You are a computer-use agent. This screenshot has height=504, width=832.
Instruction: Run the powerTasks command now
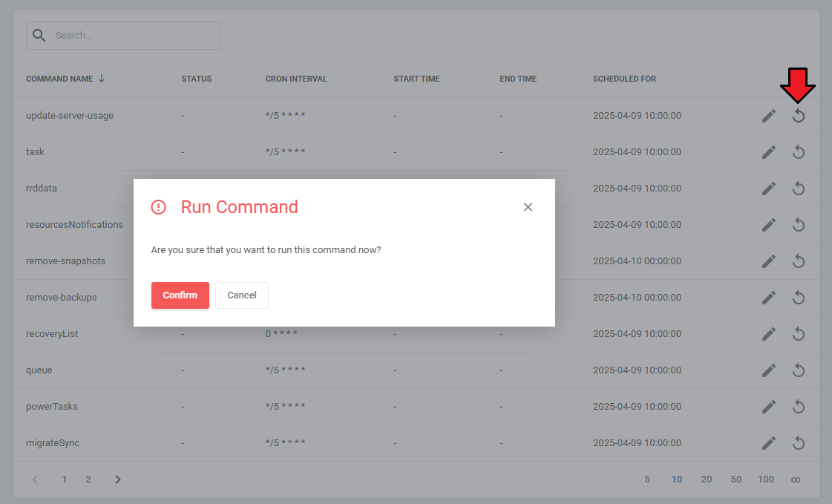(x=799, y=407)
